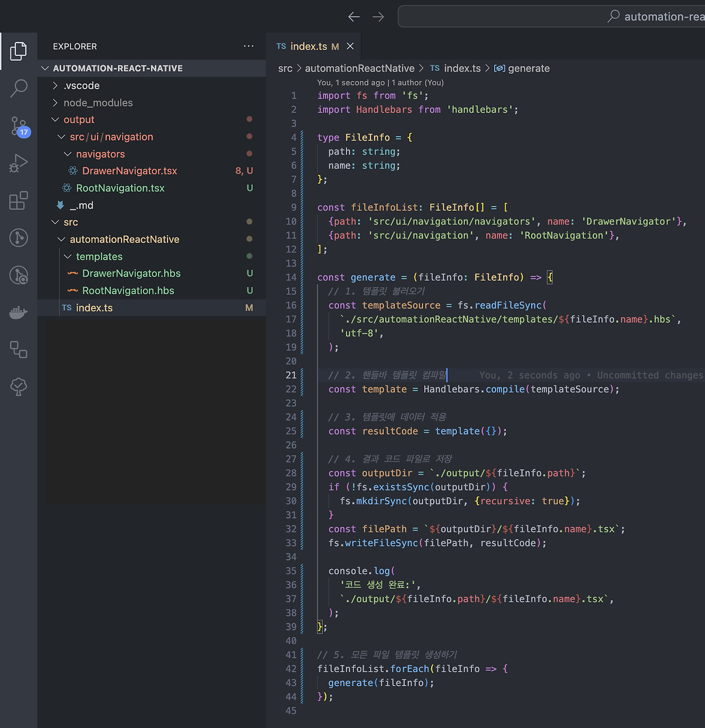Collapse the output folder
Image resolution: width=705 pixels, height=728 pixels.
pyautogui.click(x=55, y=119)
